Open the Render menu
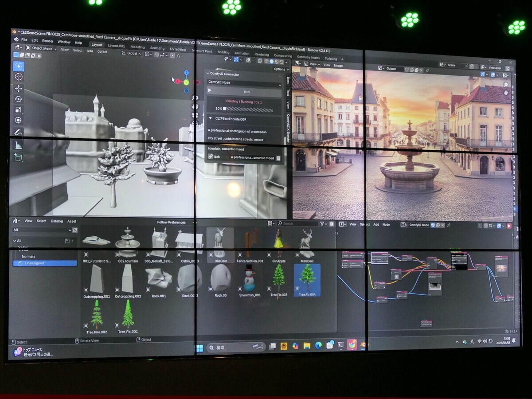Image resolution: width=532 pixels, height=399 pixels. 47,41
